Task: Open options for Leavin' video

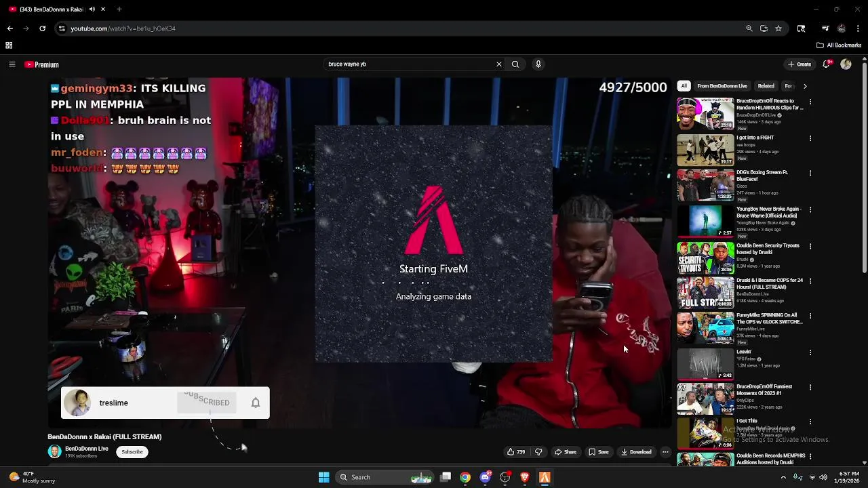Action: (x=810, y=352)
